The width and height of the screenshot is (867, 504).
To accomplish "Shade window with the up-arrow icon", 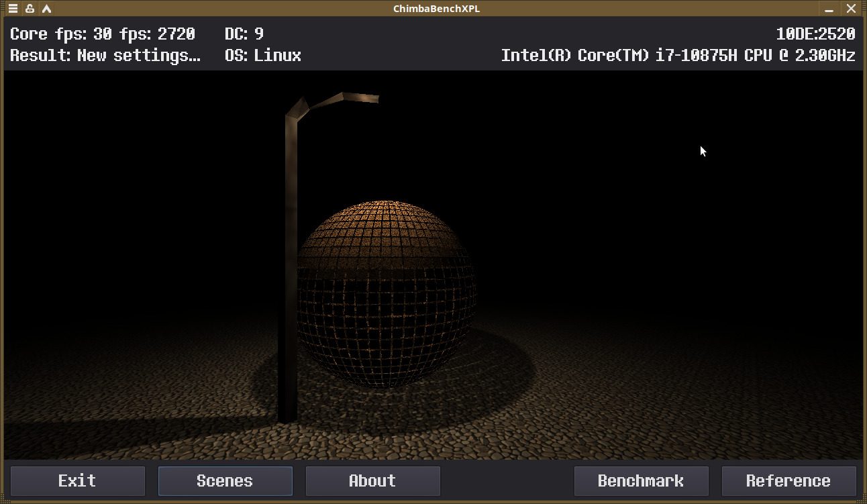I will pos(46,9).
